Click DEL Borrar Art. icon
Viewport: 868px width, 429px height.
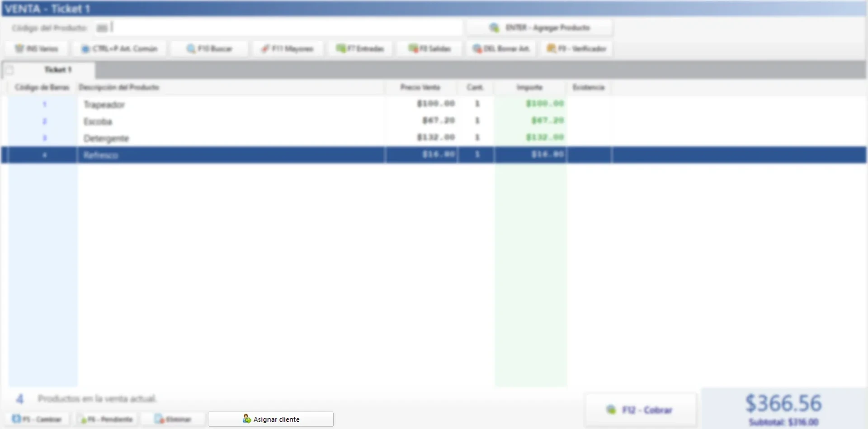coord(477,48)
